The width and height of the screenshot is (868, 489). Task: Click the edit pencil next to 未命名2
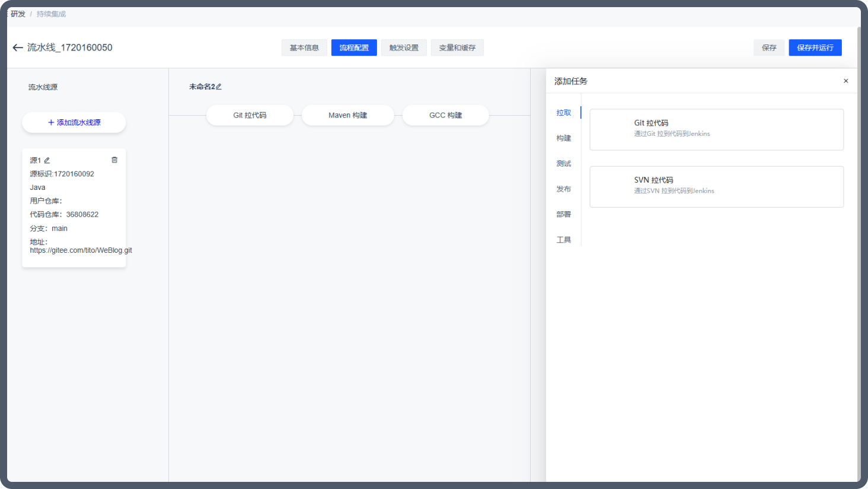[x=219, y=87]
